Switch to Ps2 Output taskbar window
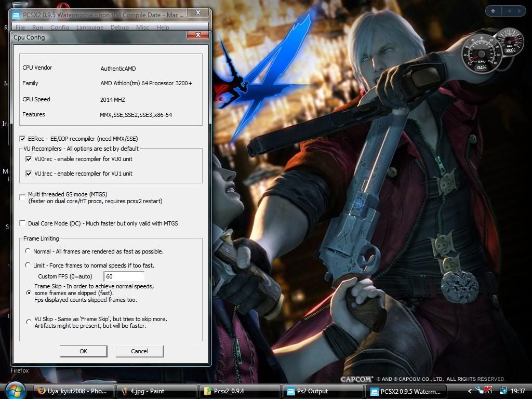This screenshot has width=532, height=399. (323, 391)
